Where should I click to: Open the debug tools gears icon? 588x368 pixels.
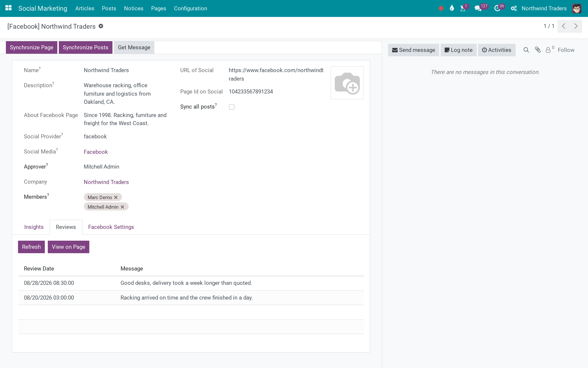click(513, 8)
